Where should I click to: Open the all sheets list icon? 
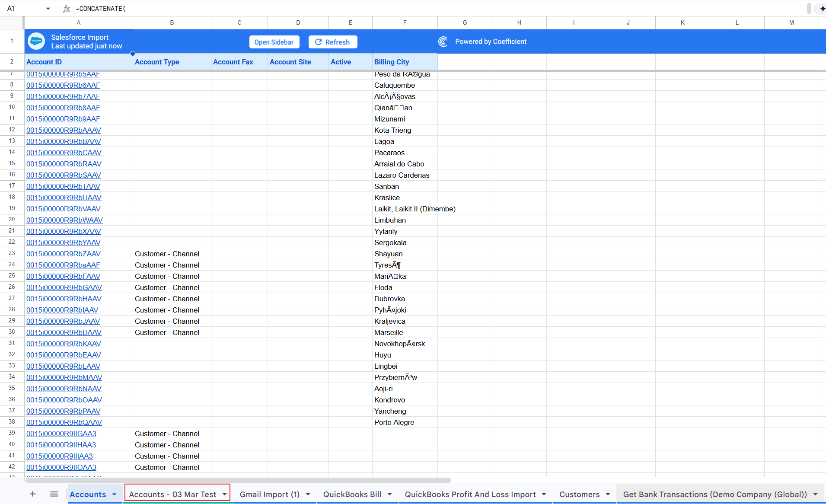[54, 494]
